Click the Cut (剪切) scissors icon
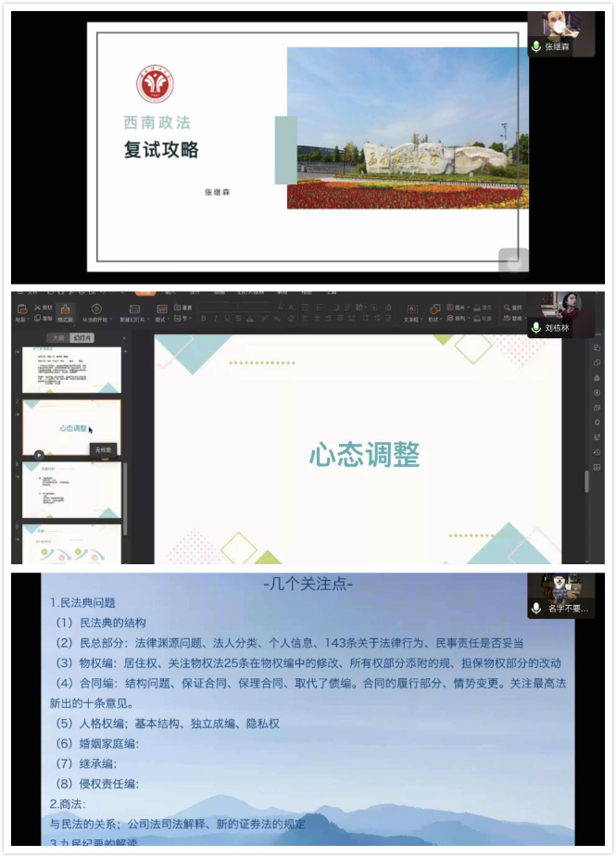The width and height of the screenshot is (616, 857). coord(39,307)
